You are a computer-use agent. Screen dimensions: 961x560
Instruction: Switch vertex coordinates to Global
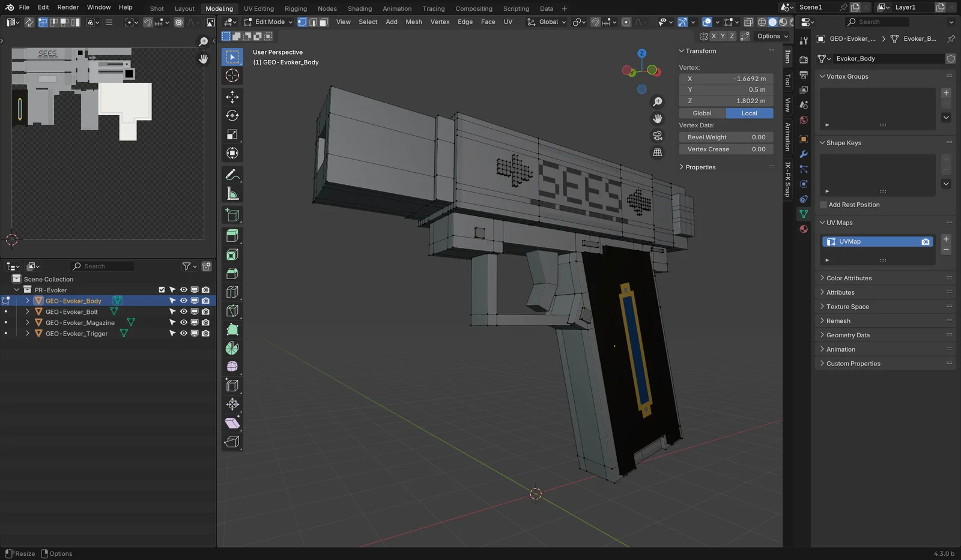pos(702,113)
